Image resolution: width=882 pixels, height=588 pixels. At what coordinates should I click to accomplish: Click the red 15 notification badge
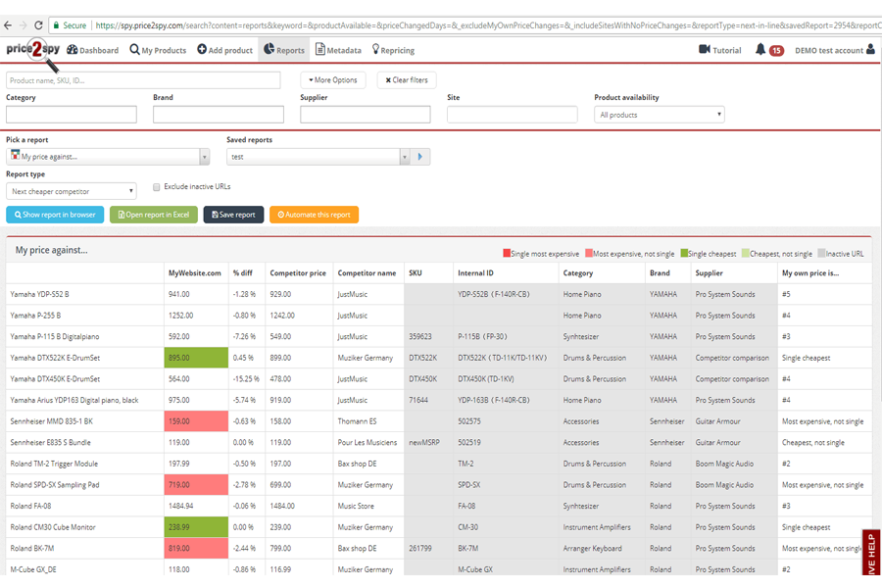(x=776, y=51)
